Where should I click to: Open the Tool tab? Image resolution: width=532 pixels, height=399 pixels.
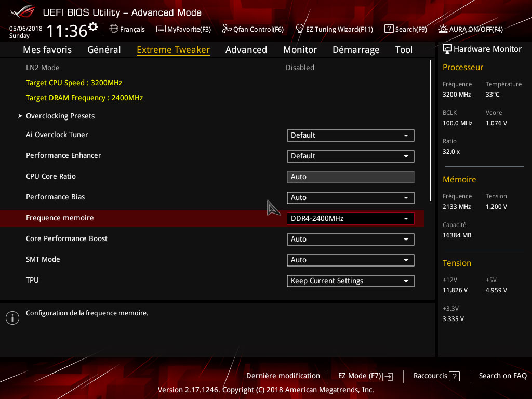tap(404, 50)
